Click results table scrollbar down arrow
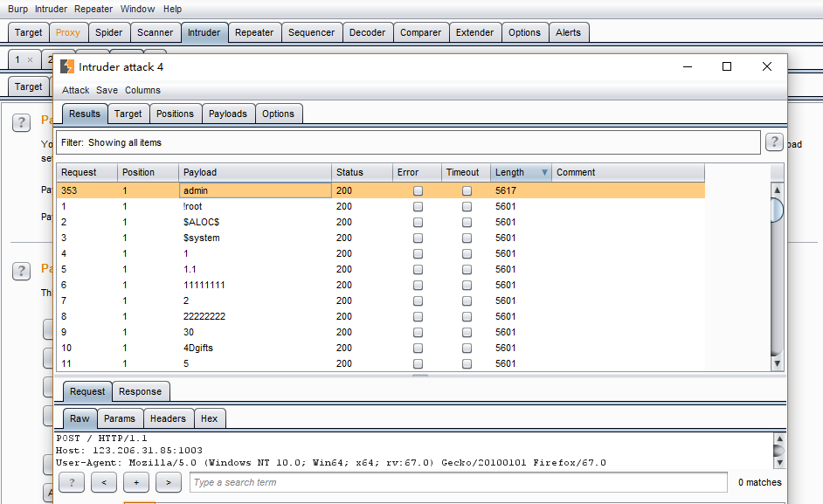Image resolution: width=823 pixels, height=504 pixels. click(778, 363)
